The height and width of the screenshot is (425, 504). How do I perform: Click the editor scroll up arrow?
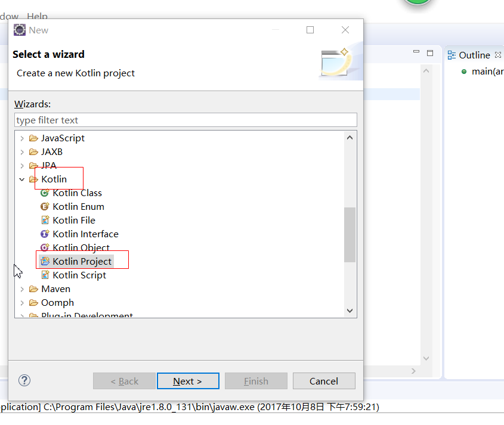(x=426, y=71)
